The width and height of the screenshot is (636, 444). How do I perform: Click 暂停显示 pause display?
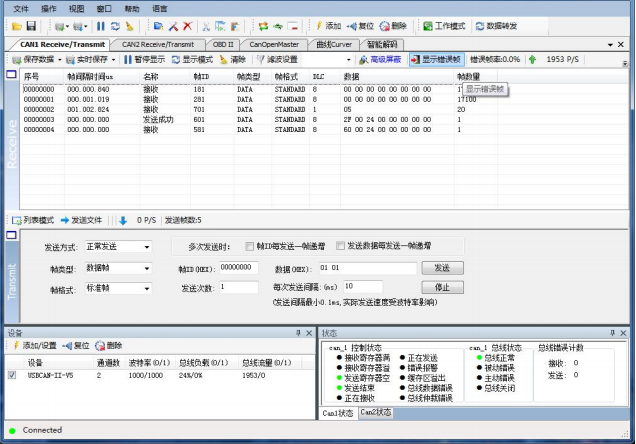[144, 60]
